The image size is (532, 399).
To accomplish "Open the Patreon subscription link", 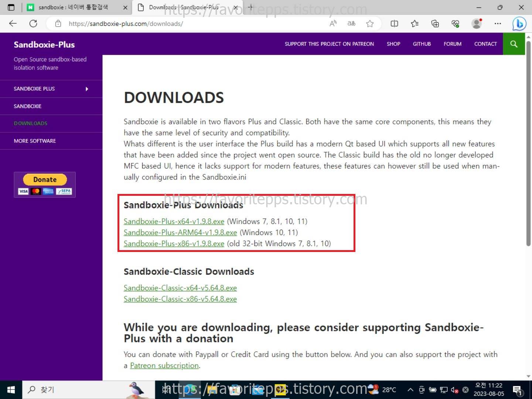I will pyautogui.click(x=164, y=365).
